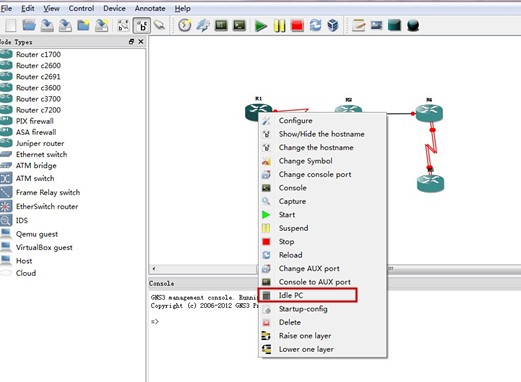The image size is (521, 382).
Task: Click the Draw ellipse toolbar icon
Action: pyautogui.click(x=413, y=26)
